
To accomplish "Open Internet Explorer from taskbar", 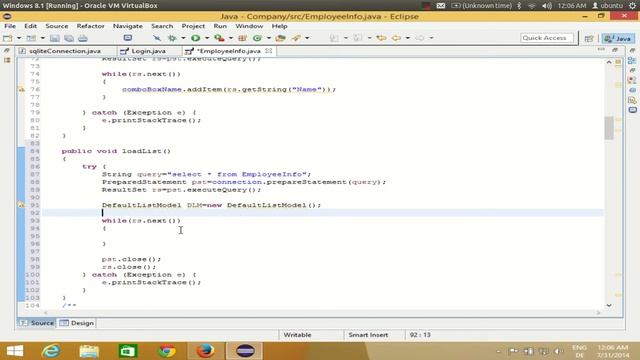I will click(51, 351).
